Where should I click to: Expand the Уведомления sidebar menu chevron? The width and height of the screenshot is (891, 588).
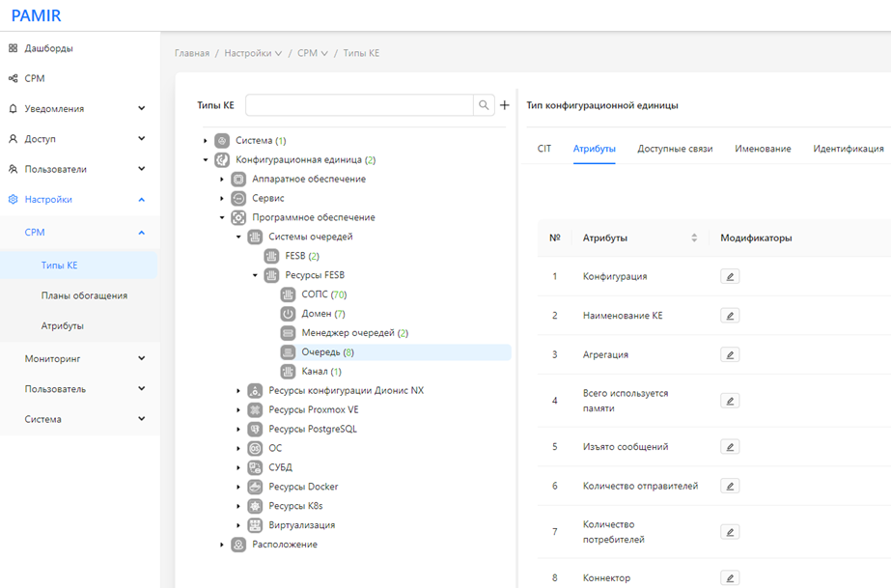coord(142,108)
